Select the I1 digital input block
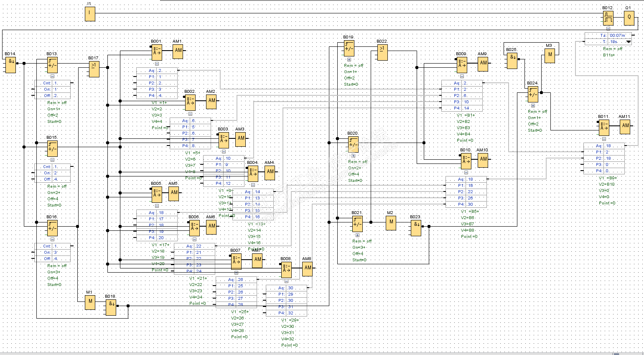The image size is (644, 355). click(90, 15)
